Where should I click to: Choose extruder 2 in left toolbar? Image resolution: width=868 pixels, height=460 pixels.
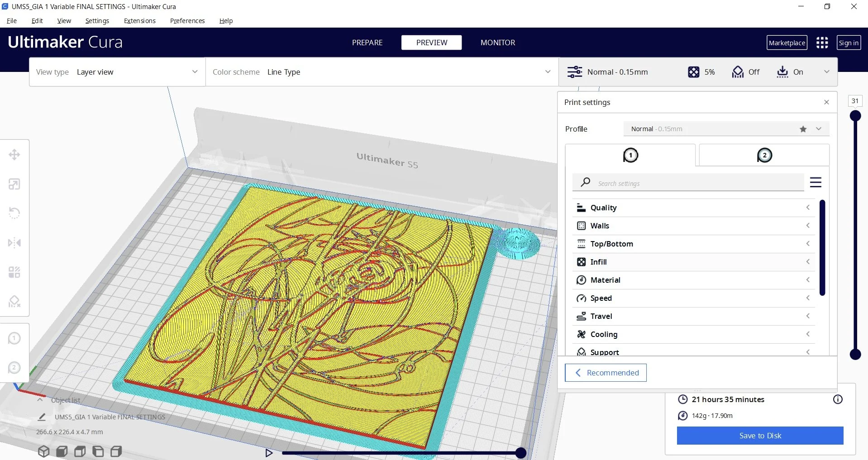(14, 368)
